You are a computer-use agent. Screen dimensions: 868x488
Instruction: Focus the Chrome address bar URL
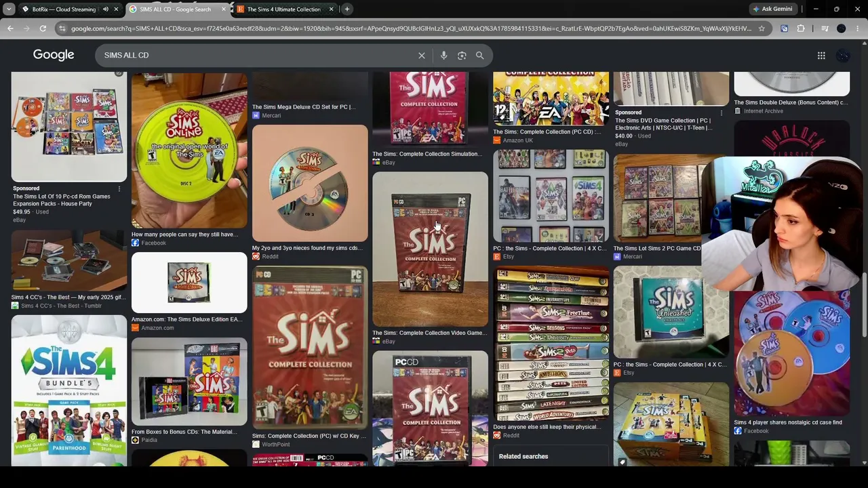tap(411, 28)
